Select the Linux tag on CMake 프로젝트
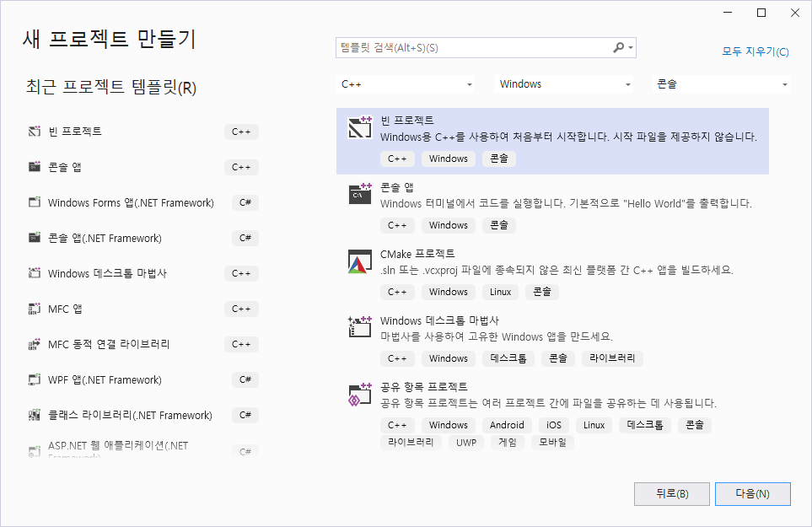Screen dimensions: 812x527 click(x=500, y=292)
